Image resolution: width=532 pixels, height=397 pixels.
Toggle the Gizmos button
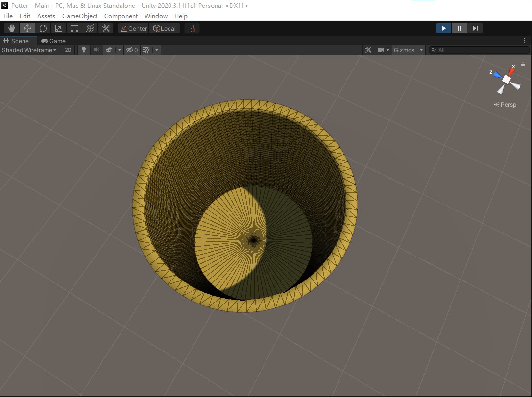[404, 50]
